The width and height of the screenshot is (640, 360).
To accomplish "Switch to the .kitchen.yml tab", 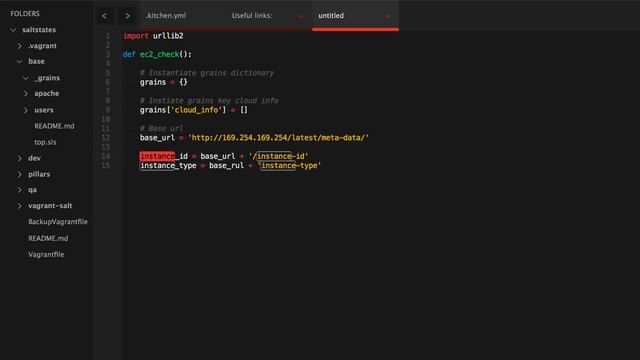I will [x=166, y=16].
